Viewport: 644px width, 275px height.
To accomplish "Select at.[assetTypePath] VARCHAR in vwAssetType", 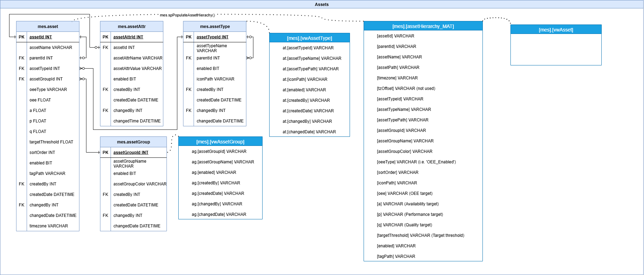I will click(309, 69).
